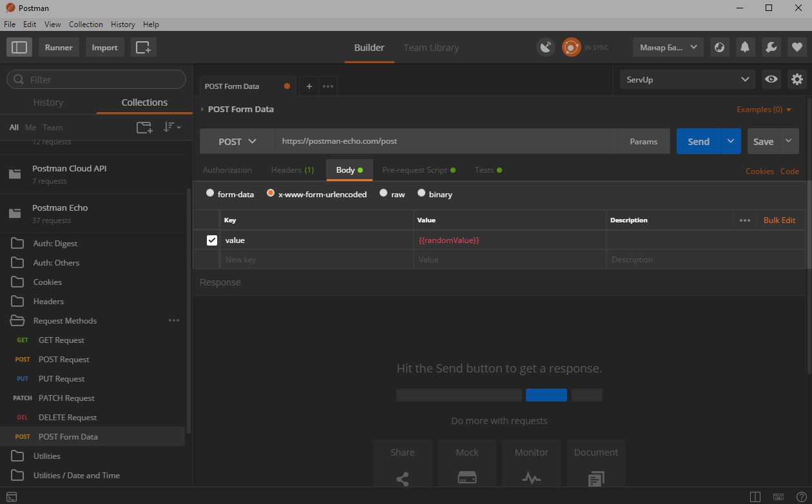The width and height of the screenshot is (812, 504).
Task: Open tab options three-dots next to plus
Action: tap(327, 86)
